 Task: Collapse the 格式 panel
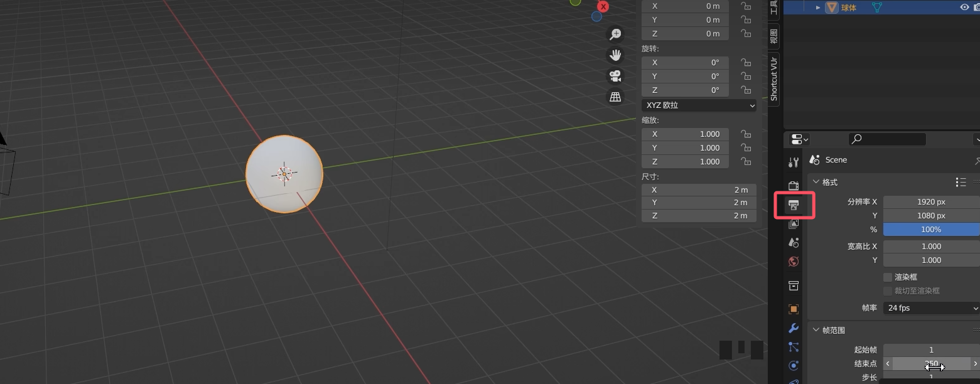click(816, 182)
